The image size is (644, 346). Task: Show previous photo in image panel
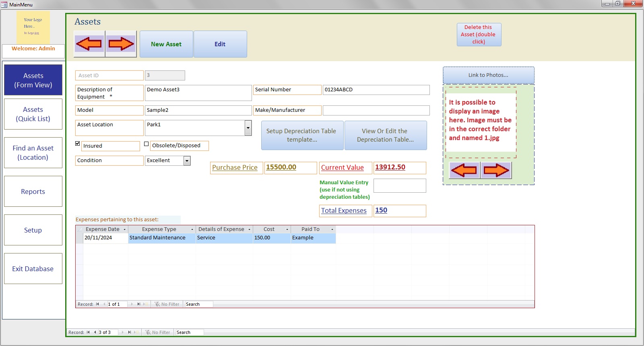464,170
